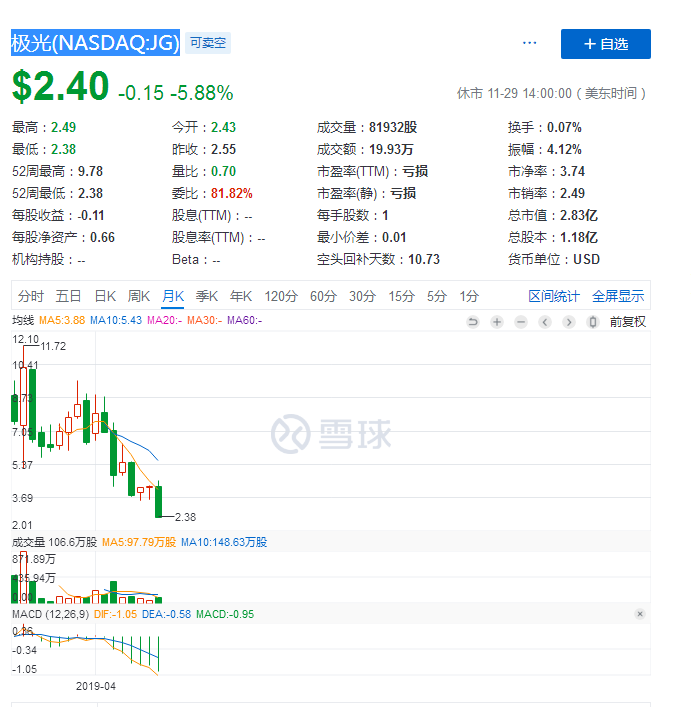Screen dimensions: 691x707
Task: Pan chart right with right chevron icon
Action: tap(569, 322)
